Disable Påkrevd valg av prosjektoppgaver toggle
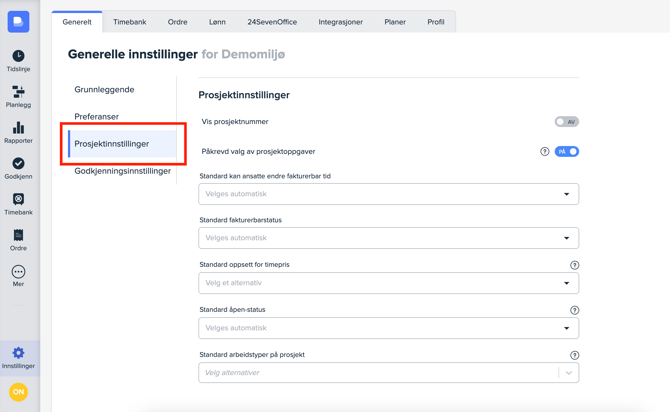The height and width of the screenshot is (412, 670). [x=566, y=152]
